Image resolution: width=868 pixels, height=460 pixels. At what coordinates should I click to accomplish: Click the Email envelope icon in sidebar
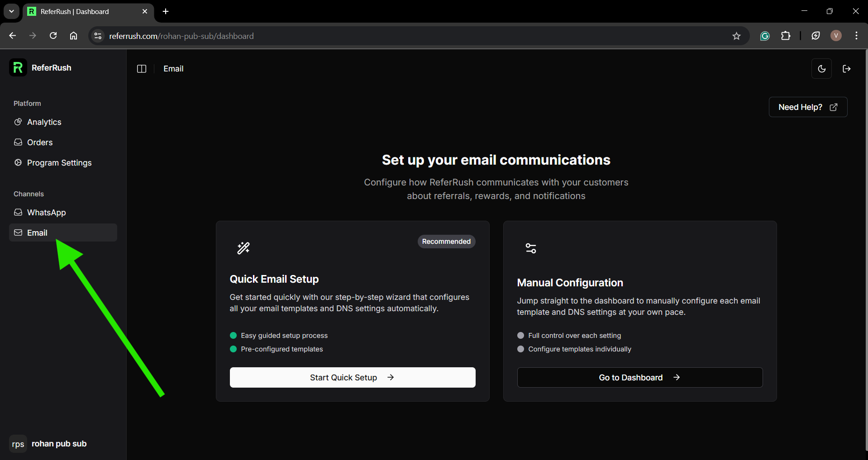pyautogui.click(x=18, y=232)
